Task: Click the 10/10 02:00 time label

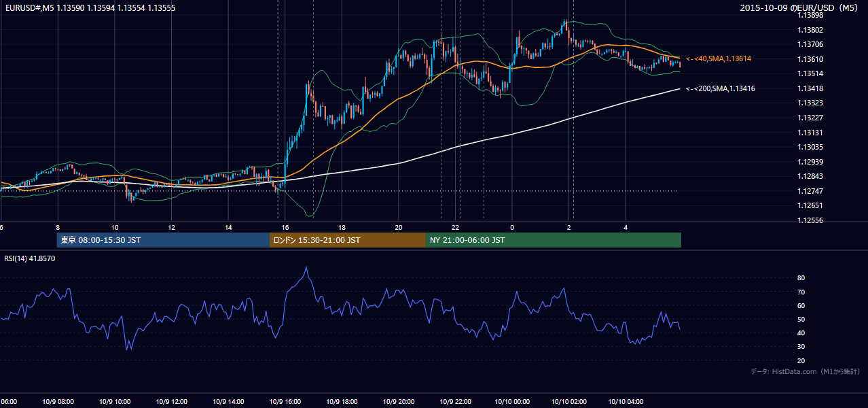Action: [569, 402]
